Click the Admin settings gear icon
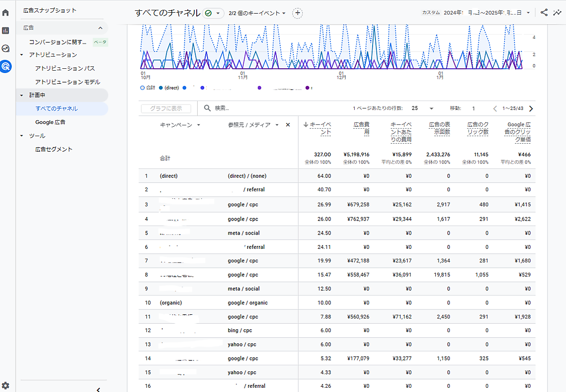The width and height of the screenshot is (566, 392). click(6, 385)
